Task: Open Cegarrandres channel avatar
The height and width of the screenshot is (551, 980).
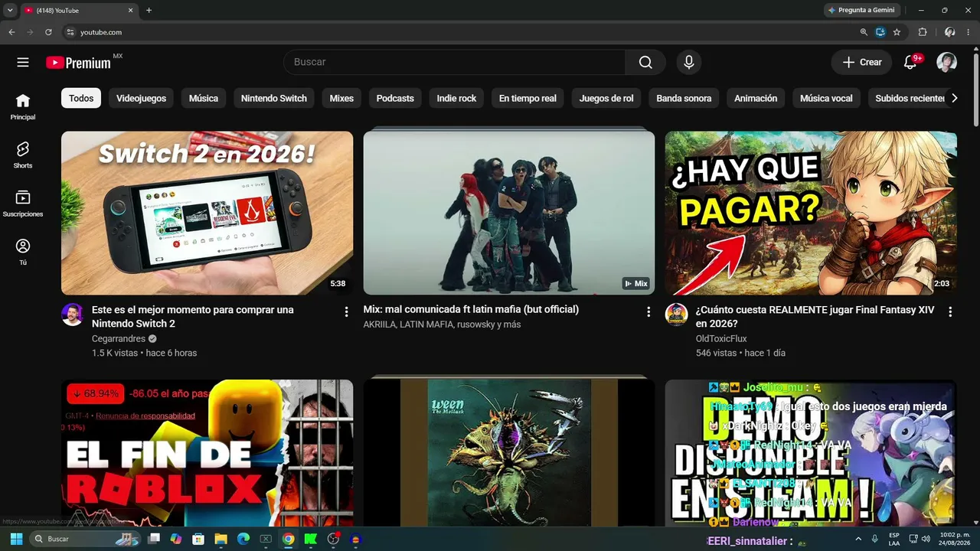Action: (72, 315)
